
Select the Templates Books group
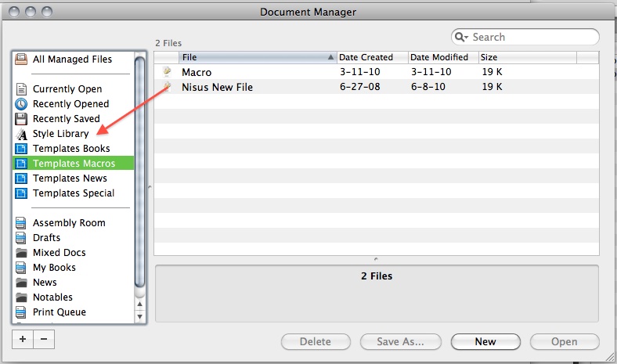73,149
